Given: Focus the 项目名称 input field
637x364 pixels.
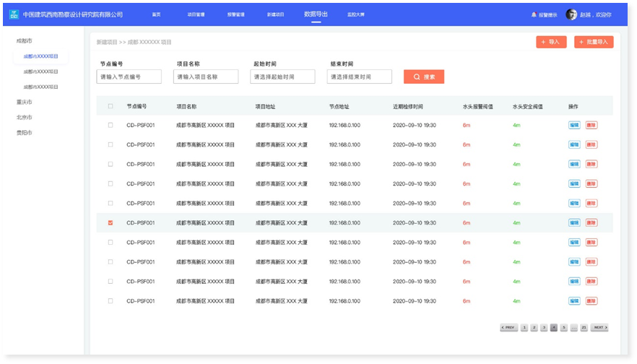Looking at the screenshot, I should point(206,77).
